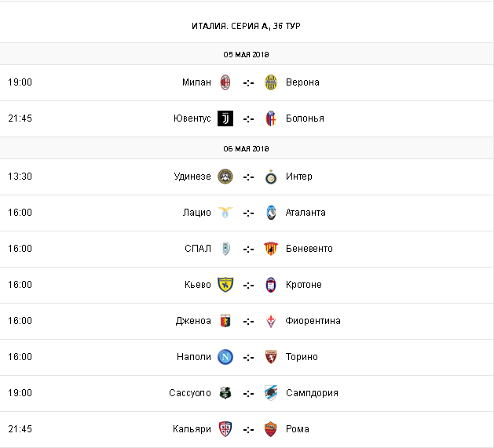Click the Milan club crest icon
Screen dimensions: 494x448
(225, 82)
